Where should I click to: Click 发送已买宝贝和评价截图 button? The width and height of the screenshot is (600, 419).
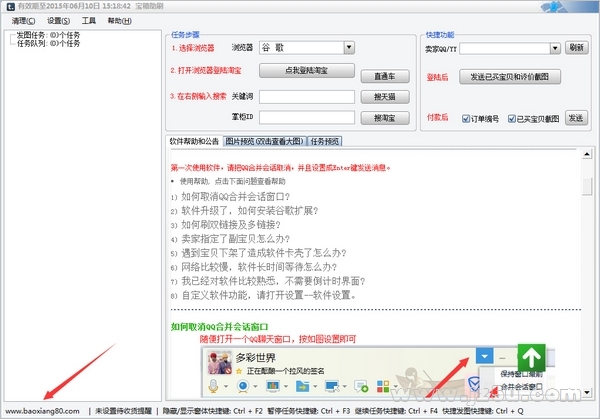point(510,77)
